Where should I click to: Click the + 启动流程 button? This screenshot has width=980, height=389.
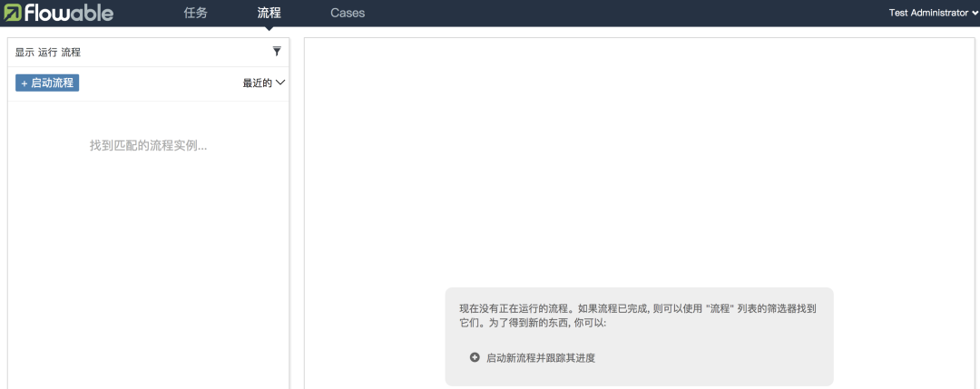pyautogui.click(x=47, y=83)
